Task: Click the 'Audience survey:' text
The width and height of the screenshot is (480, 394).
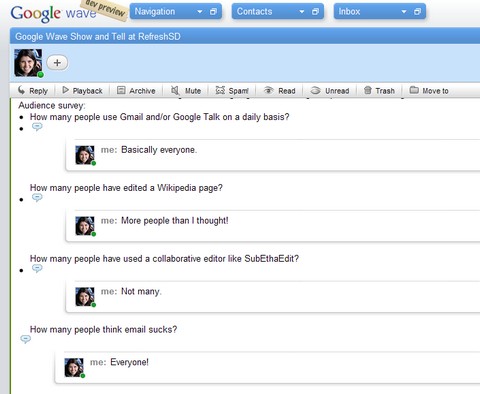Action: click(x=52, y=105)
